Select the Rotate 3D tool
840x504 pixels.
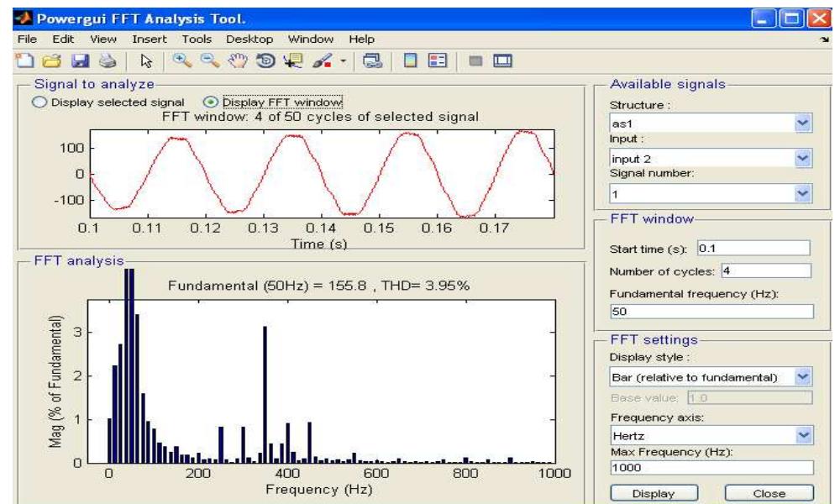click(x=265, y=60)
